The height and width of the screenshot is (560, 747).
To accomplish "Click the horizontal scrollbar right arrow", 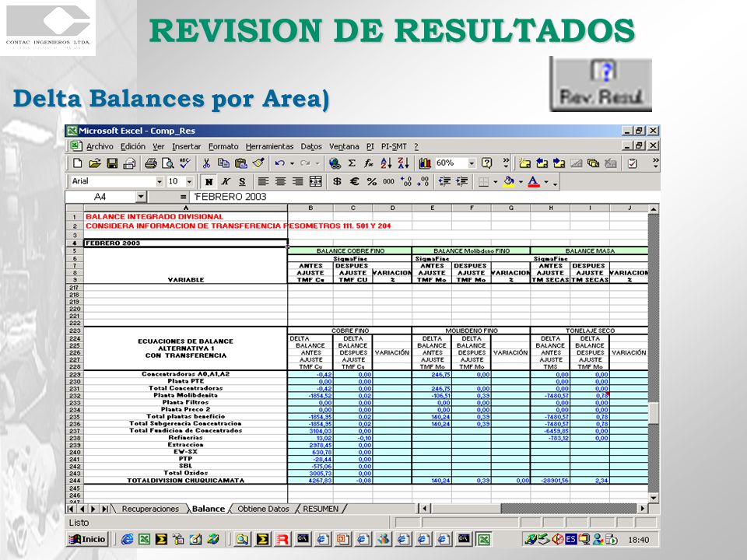I will coord(643,509).
